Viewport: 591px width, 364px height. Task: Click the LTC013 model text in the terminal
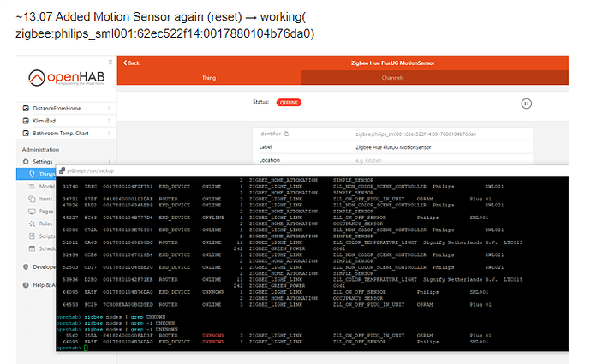513,242
